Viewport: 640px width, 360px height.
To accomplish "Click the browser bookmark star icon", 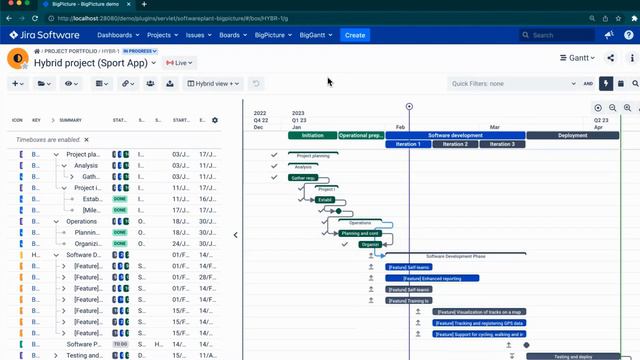I will pyautogui.click(x=618, y=18).
